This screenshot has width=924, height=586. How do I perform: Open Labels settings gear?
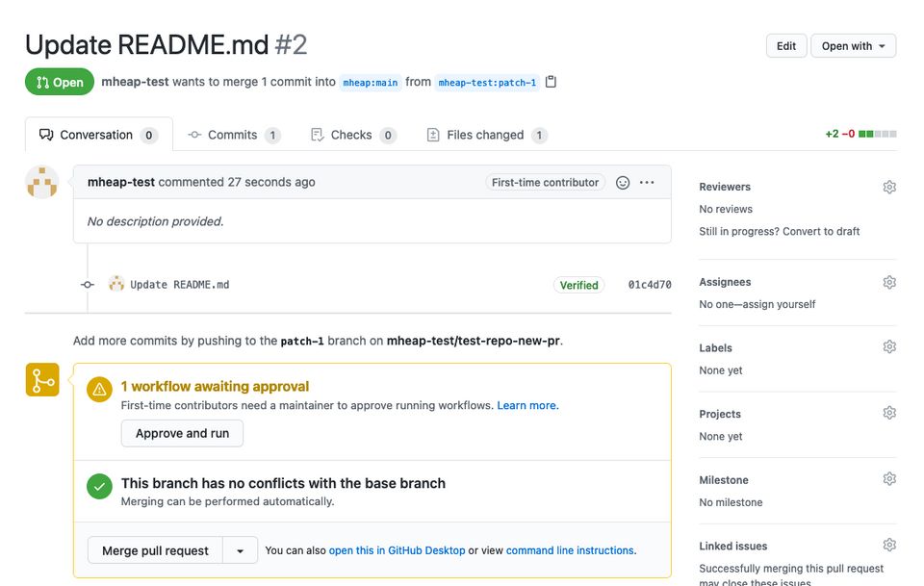click(889, 347)
